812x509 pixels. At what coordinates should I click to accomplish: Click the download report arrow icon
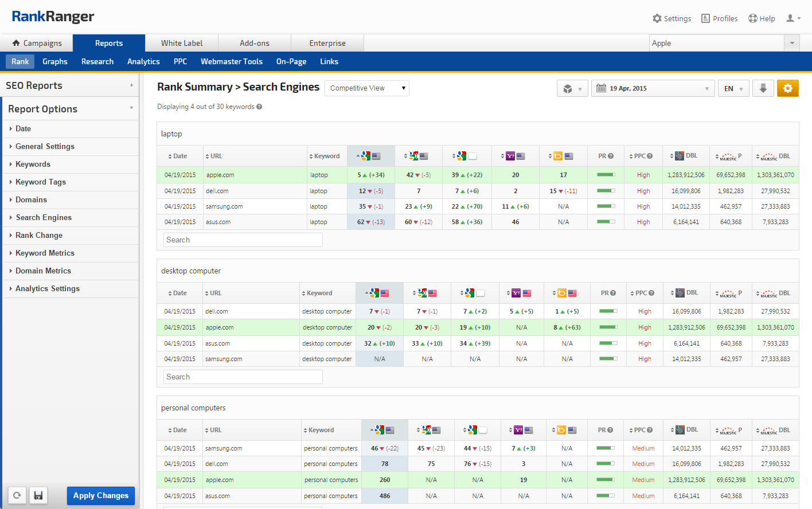pos(763,88)
